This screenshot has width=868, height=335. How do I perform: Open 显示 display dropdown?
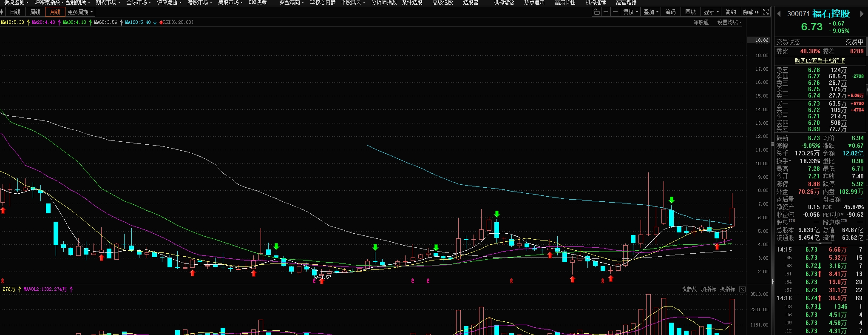711,12
